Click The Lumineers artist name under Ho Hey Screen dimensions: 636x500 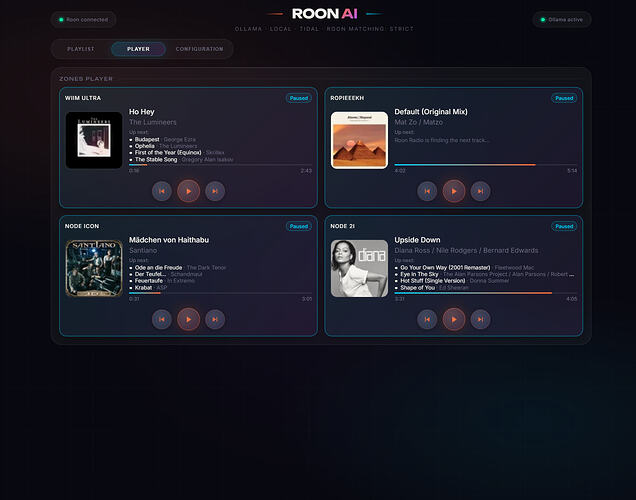click(153, 122)
